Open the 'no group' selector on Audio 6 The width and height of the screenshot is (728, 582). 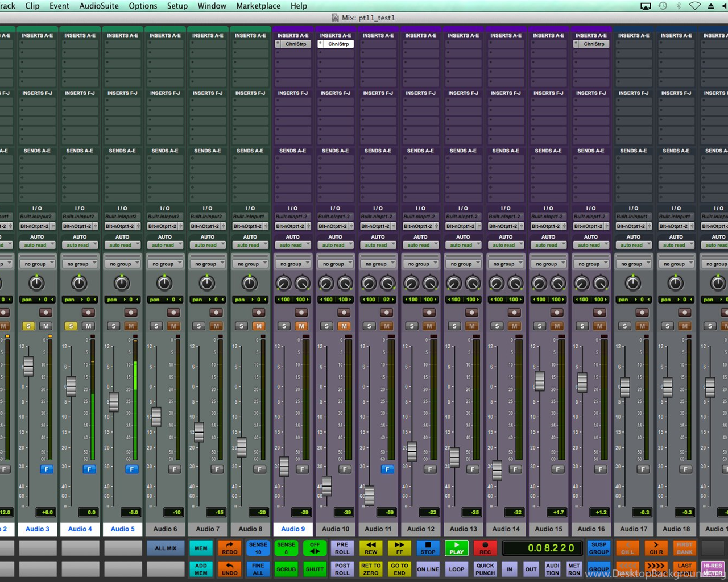click(x=165, y=264)
